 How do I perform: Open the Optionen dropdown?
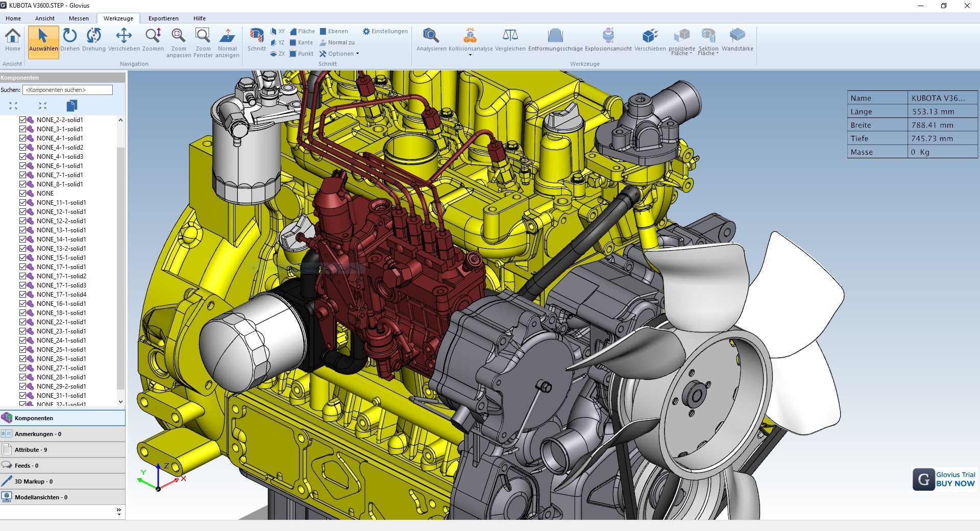(x=339, y=54)
